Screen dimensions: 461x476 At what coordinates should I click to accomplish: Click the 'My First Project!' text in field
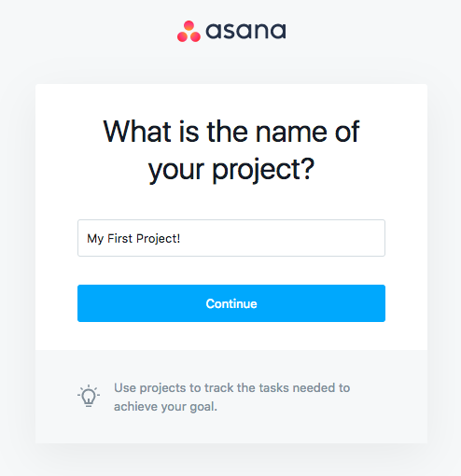click(x=133, y=239)
